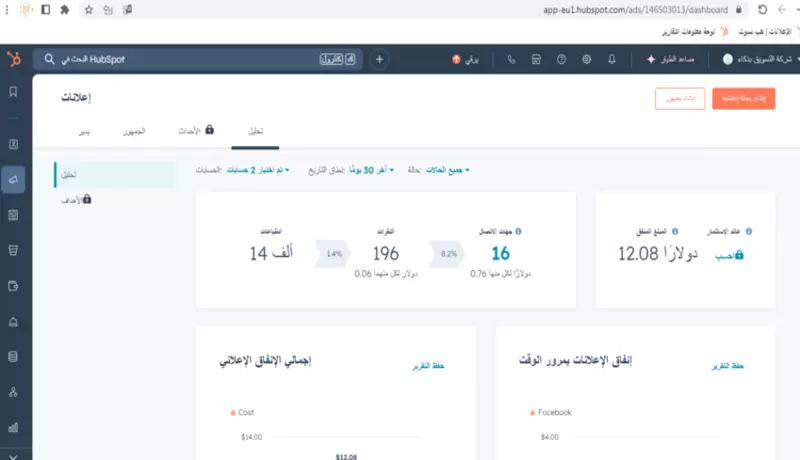The image size is (800, 460).
Task: Open the Sales sidebar icon
Action: pyautogui.click(x=13, y=250)
